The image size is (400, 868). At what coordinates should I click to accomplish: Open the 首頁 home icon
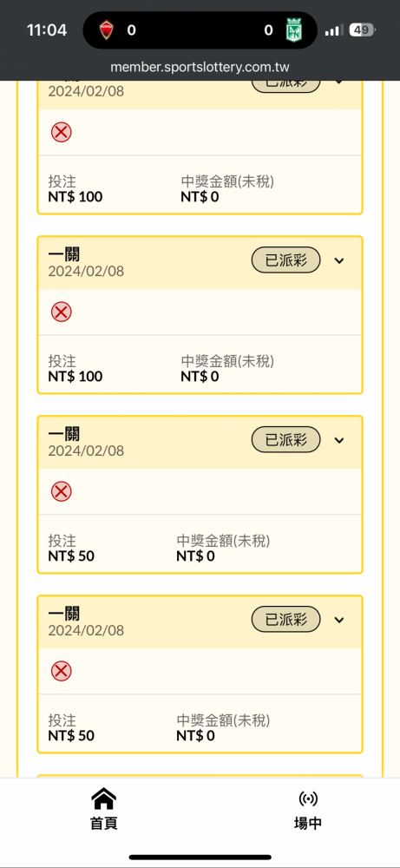tap(103, 799)
